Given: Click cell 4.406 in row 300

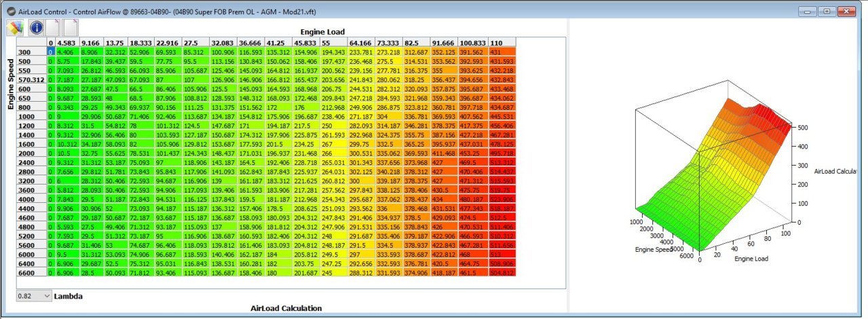Looking at the screenshot, I should click(x=67, y=52).
